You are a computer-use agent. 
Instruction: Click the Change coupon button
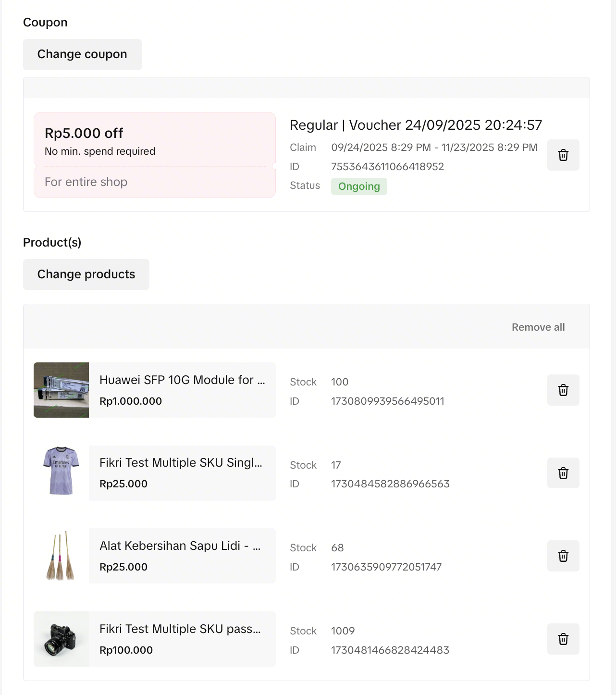(82, 54)
